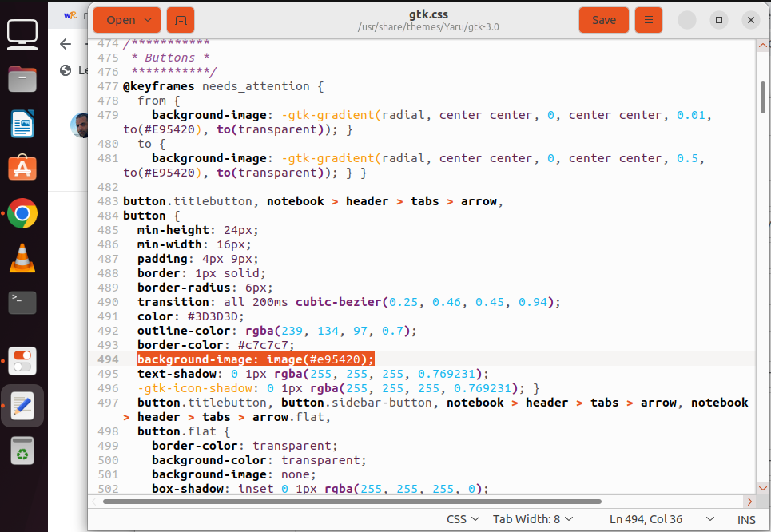The image size is (771, 532).
Task: Open the Tweaks toggle icon in the dock
Action: pyautogui.click(x=22, y=361)
